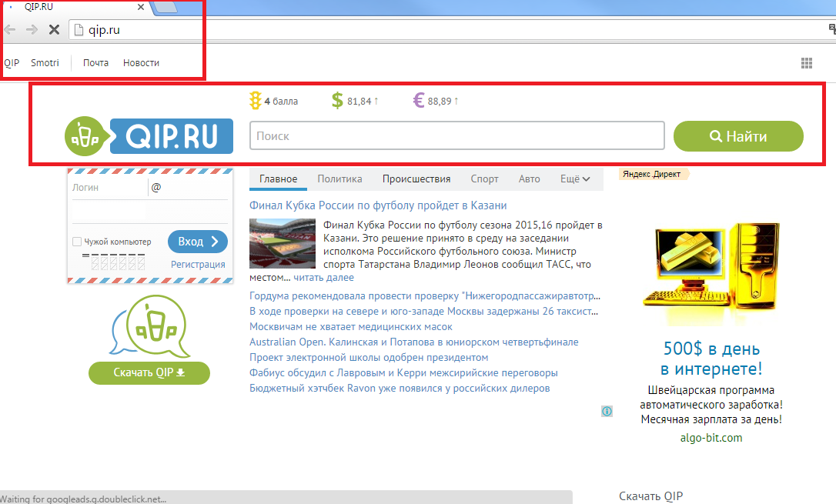Click the Скачать QIP text at bottom right

(651, 496)
